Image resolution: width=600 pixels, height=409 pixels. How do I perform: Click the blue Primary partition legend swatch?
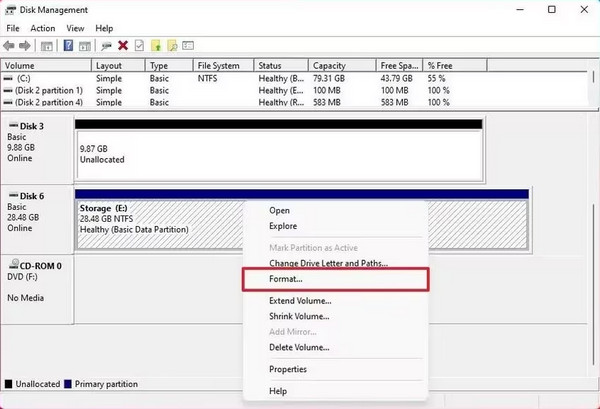(68, 384)
